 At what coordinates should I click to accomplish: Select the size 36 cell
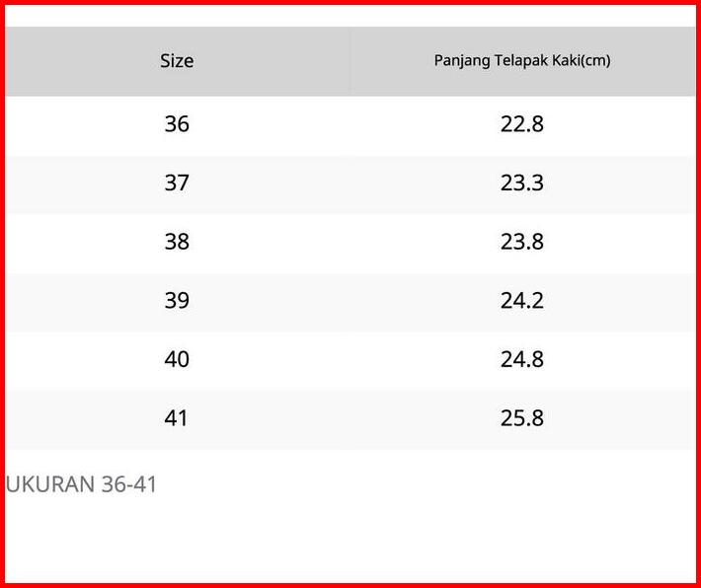tap(177, 124)
